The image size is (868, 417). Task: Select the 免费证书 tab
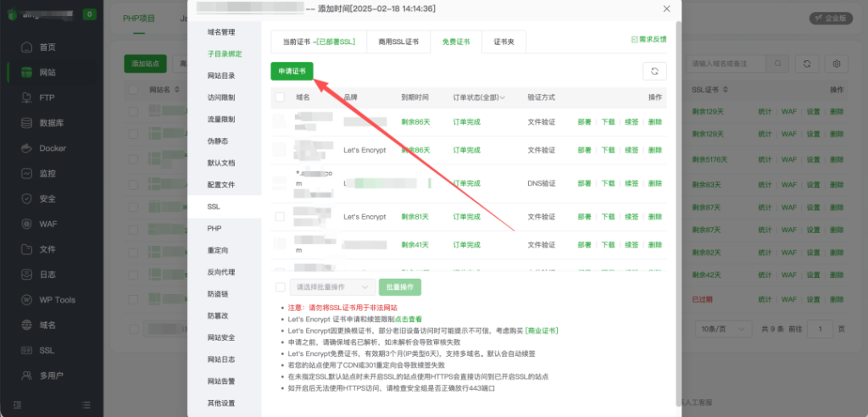point(456,42)
